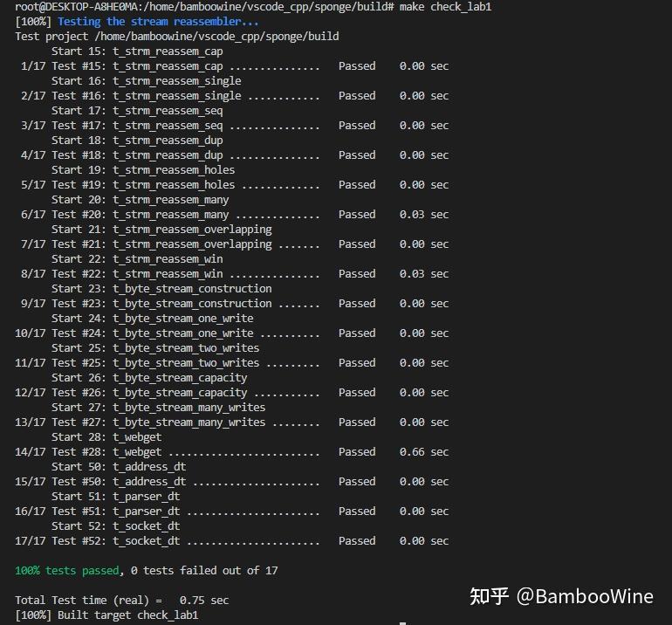Click 'Start 21: t_strm_reassem_overlapping' line
This screenshot has height=625, width=672.
(x=161, y=229)
